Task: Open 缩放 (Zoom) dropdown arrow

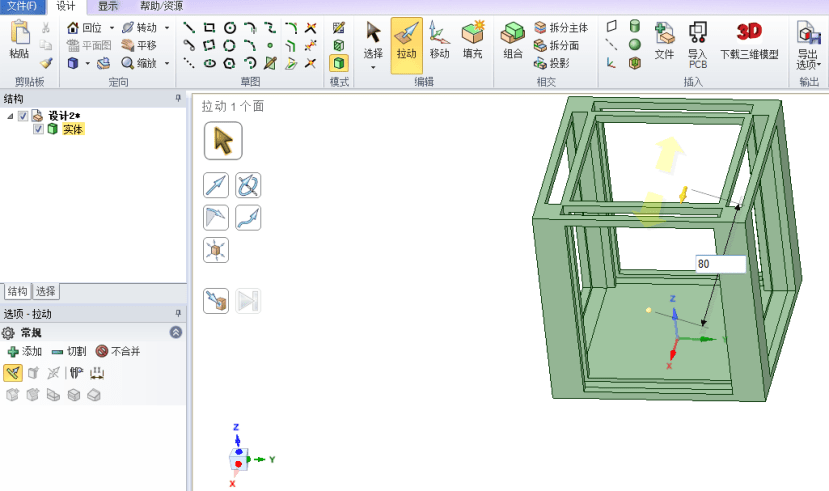Action: point(167,63)
